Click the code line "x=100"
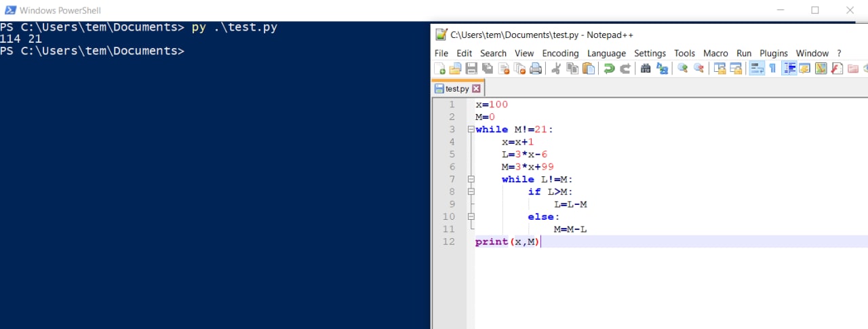The width and height of the screenshot is (868, 329). 491,104
